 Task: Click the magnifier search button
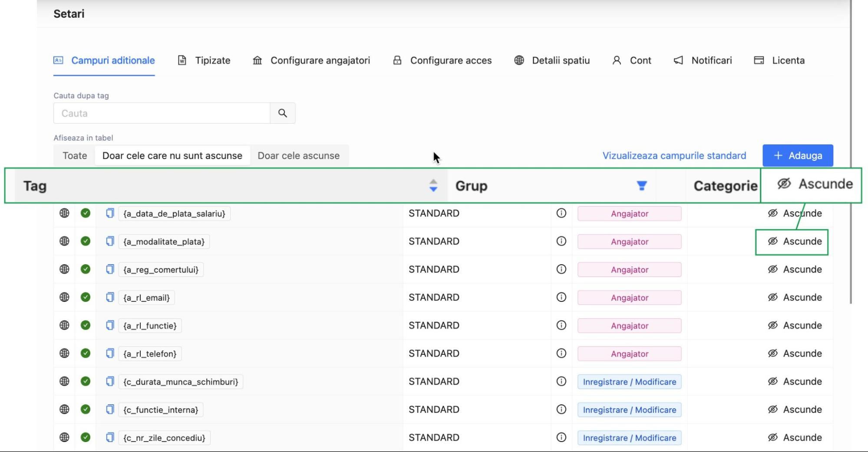point(283,113)
